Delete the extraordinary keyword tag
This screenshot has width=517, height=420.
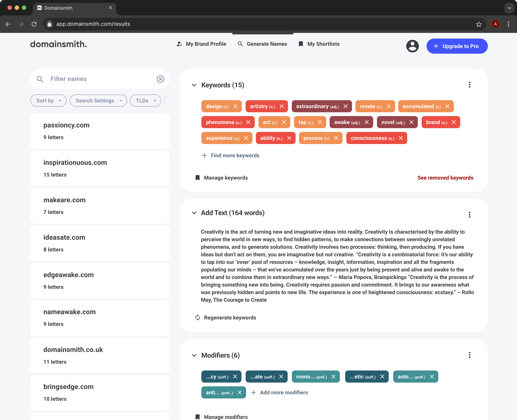pyautogui.click(x=346, y=106)
